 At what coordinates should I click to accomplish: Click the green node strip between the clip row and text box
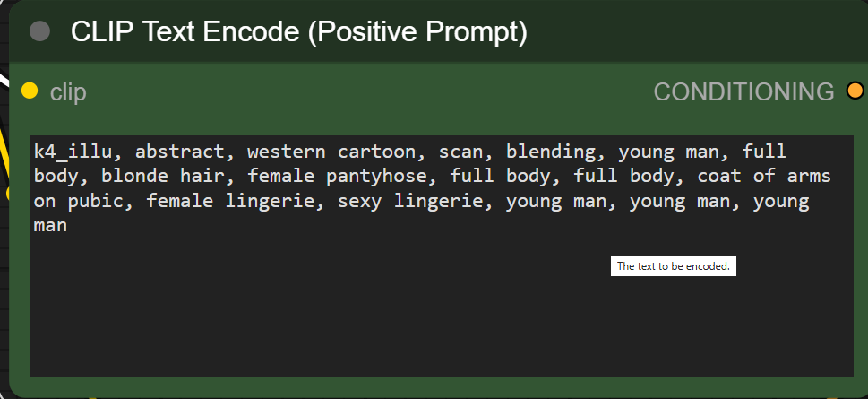(x=439, y=121)
